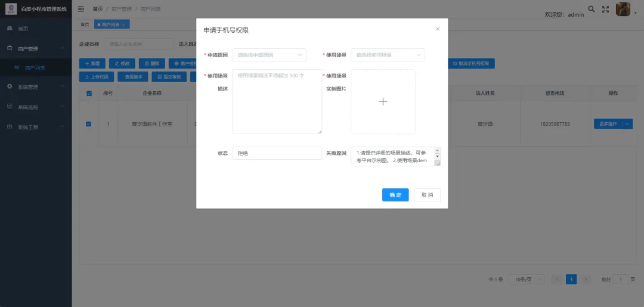Click the 提交审核 button

169,77
